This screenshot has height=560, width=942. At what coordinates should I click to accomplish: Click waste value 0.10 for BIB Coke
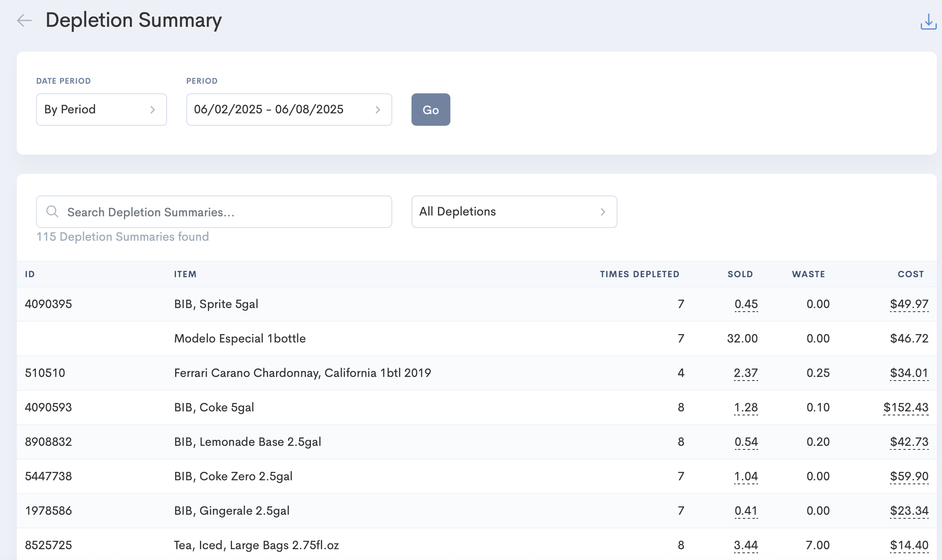pyautogui.click(x=818, y=407)
